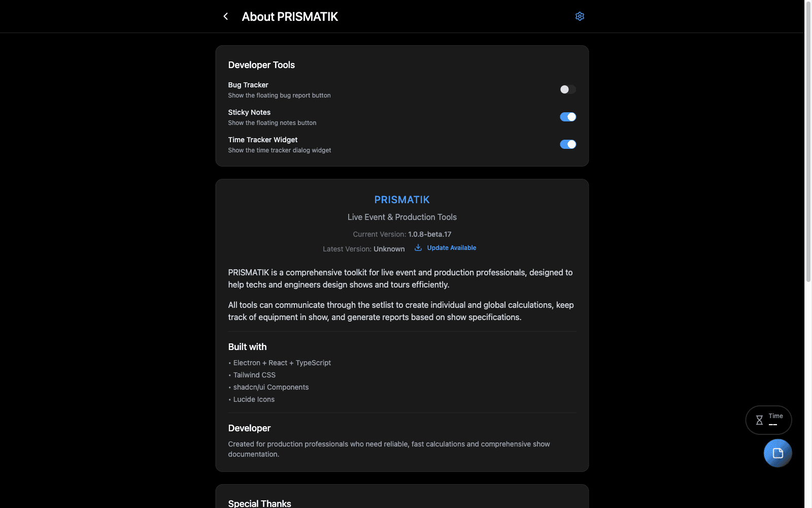
Task: Click the Tailwind CSS list entry
Action: [254, 375]
